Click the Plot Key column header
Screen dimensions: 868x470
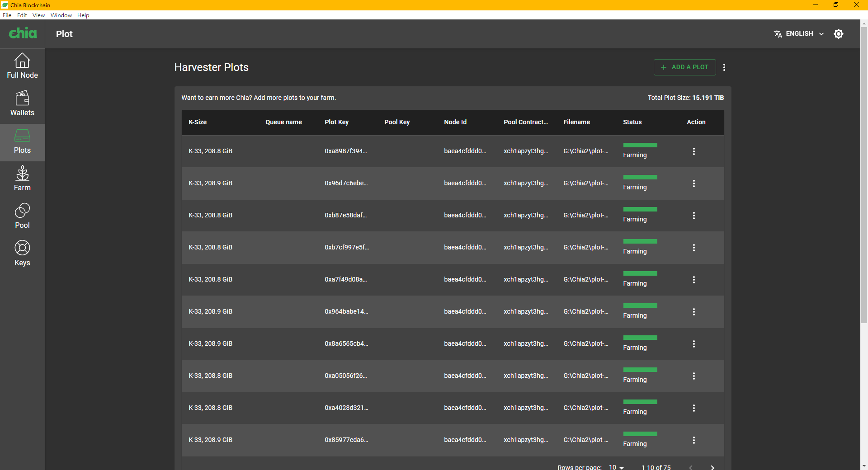336,122
